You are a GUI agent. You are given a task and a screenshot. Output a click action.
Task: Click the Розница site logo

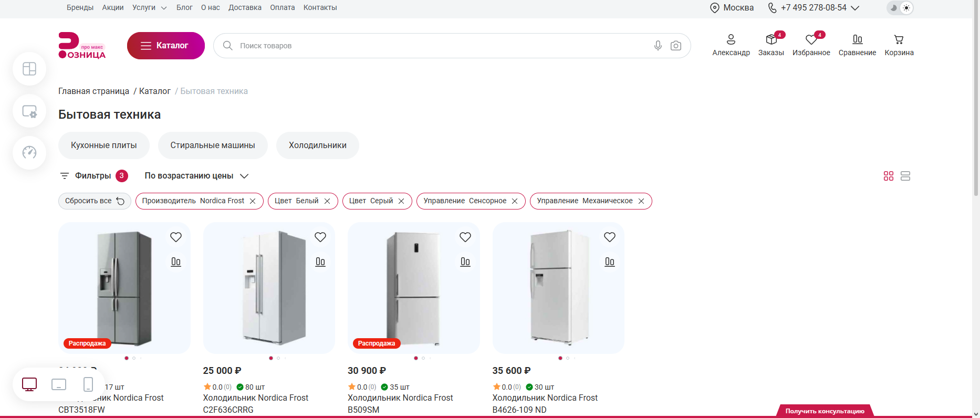[x=82, y=46]
